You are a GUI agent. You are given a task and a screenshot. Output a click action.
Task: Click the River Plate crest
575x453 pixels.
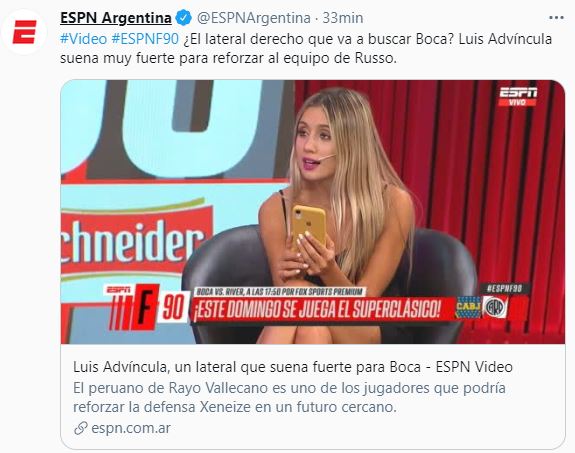pyautogui.click(x=495, y=307)
